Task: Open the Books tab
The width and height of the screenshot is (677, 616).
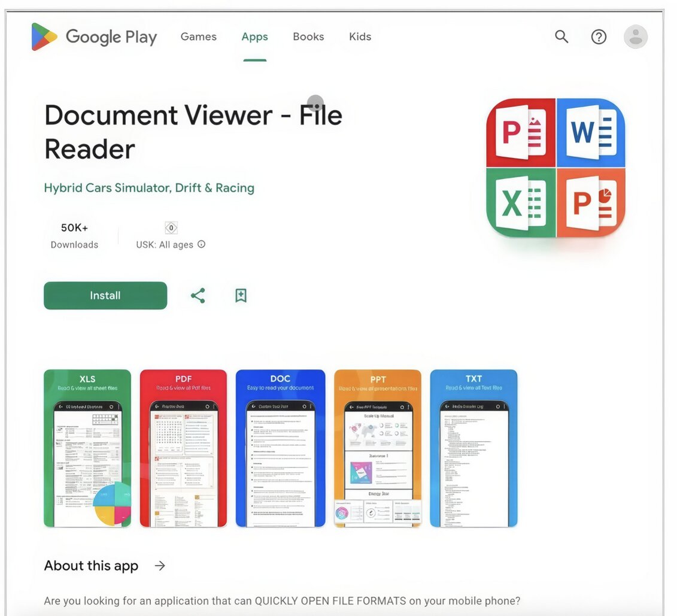Action: pos(308,37)
